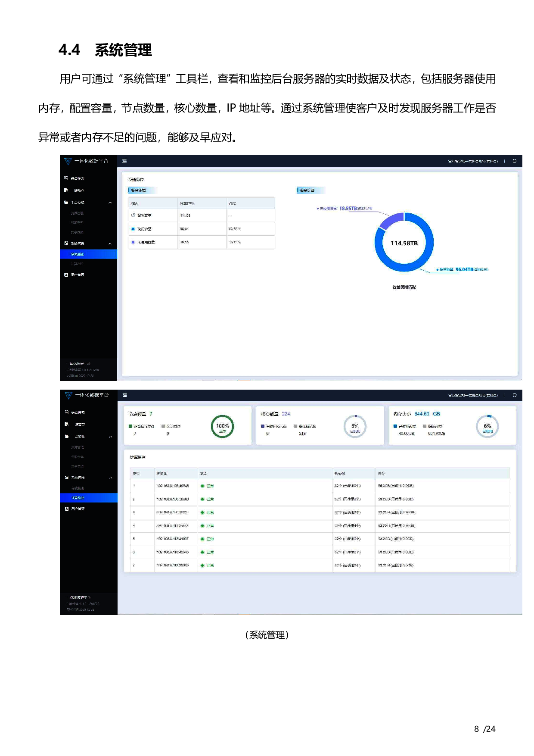Image resolution: width=534 pixels, height=756 pixels.
Task: Click the green status dot for 192.168.8.107
Action: (x=202, y=486)
